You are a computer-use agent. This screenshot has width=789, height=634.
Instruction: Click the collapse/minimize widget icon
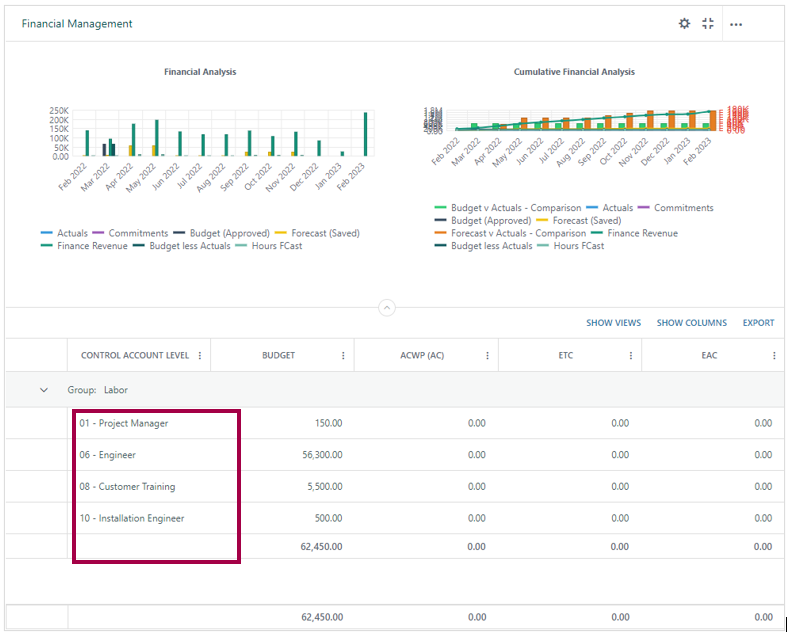[708, 24]
